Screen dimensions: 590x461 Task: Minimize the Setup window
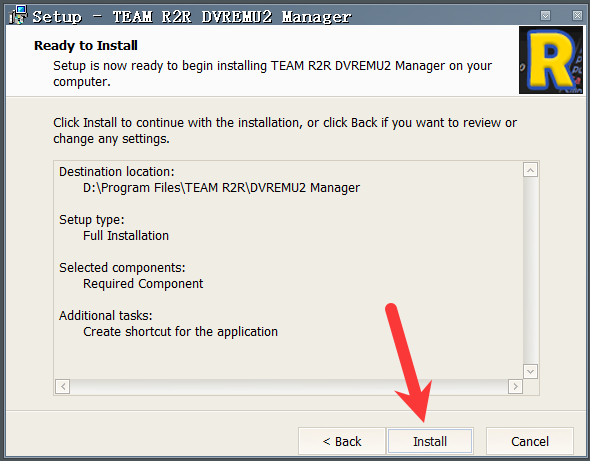point(545,15)
